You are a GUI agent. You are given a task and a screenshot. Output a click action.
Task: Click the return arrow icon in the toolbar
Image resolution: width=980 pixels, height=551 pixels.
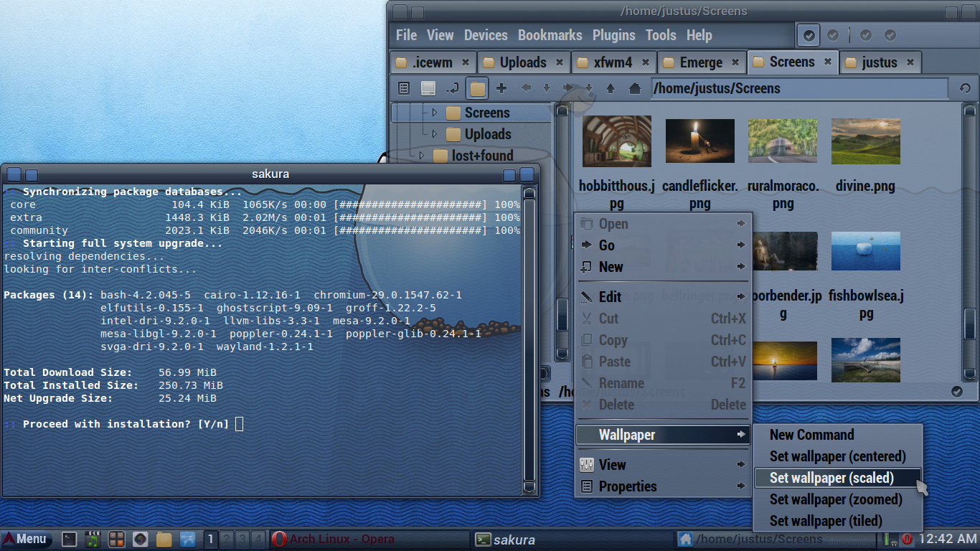pyautogui.click(x=453, y=88)
